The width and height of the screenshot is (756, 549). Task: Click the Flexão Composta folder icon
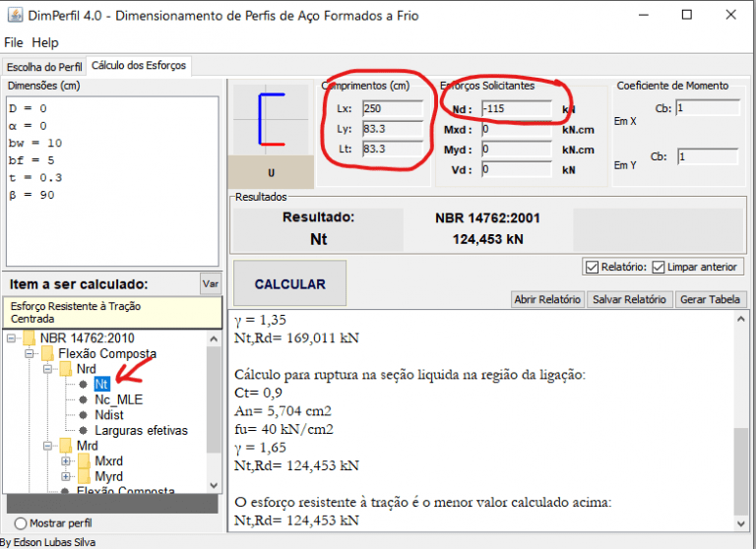click(x=47, y=354)
